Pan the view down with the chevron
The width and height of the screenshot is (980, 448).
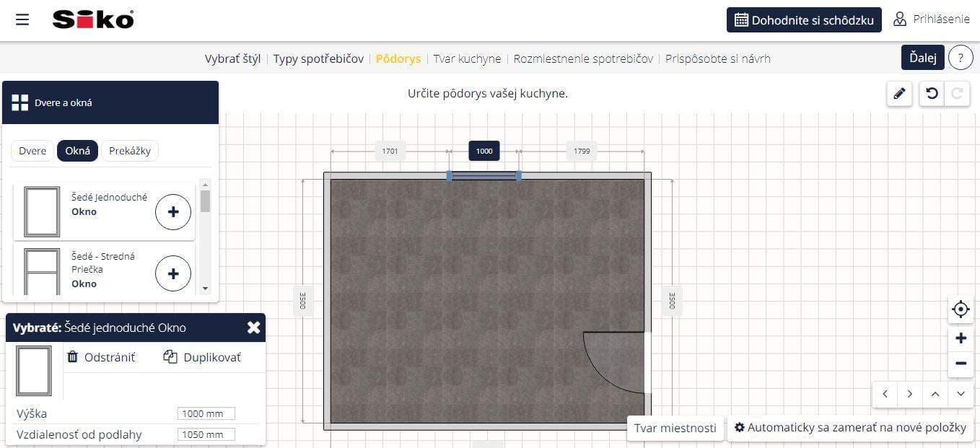pos(961,394)
